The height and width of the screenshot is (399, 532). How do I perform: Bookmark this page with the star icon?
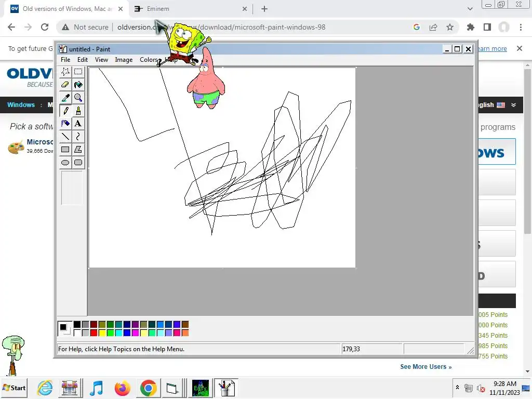point(450,27)
